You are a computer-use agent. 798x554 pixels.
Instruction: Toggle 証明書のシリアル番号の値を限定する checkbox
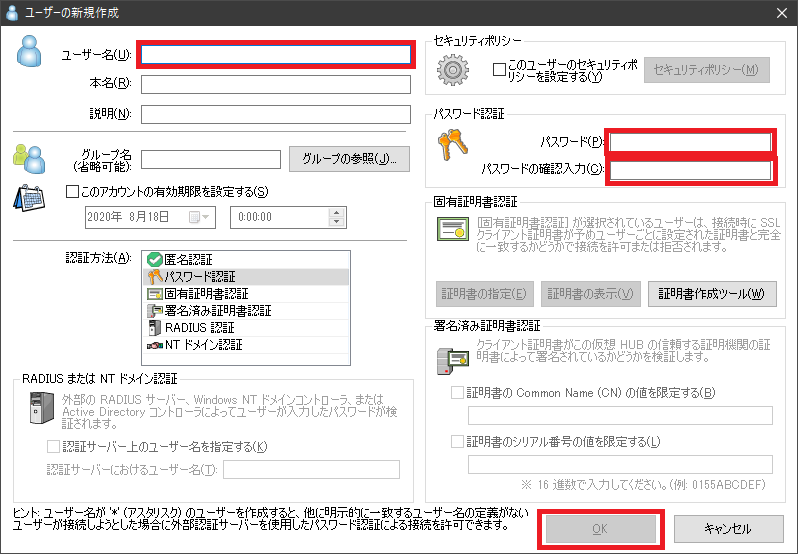click(458, 441)
